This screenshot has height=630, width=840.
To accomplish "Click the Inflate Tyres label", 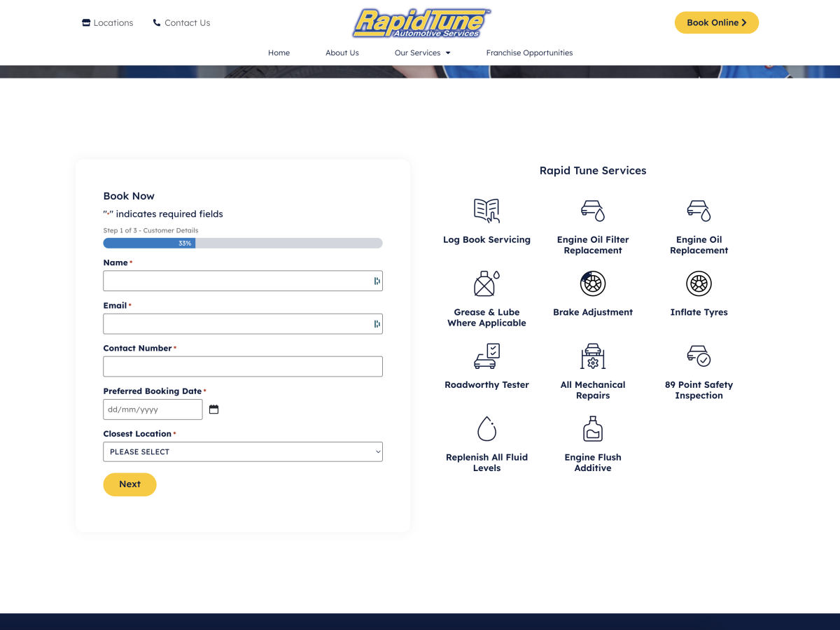I will 699,312.
